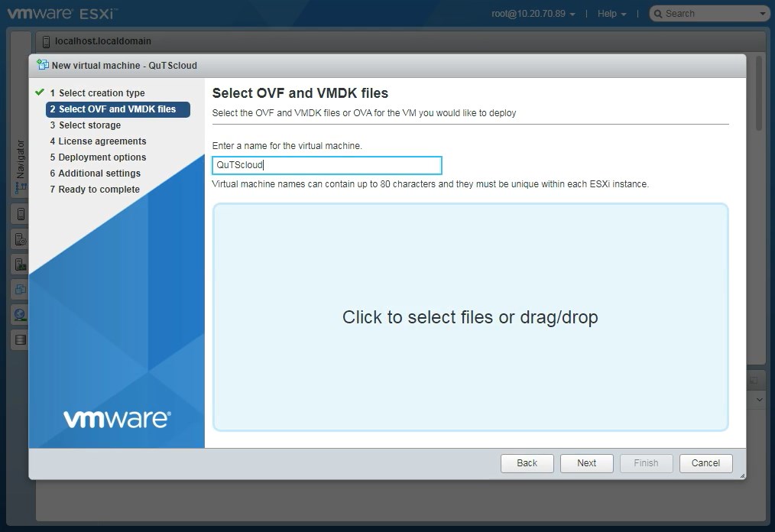Open Storage icon in Navigator sidebar
775x532 pixels.
pyautogui.click(x=21, y=340)
